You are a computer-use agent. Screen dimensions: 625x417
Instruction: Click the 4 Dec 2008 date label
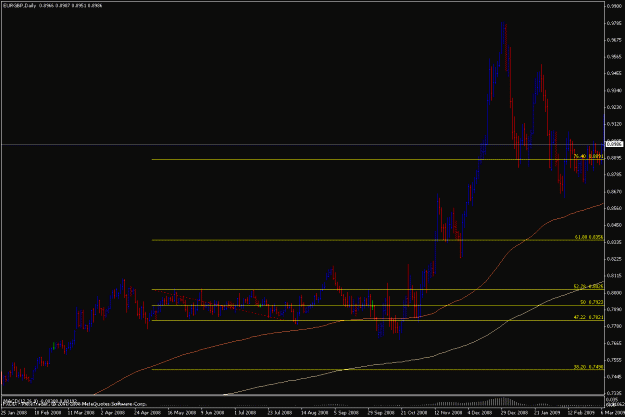480,413
